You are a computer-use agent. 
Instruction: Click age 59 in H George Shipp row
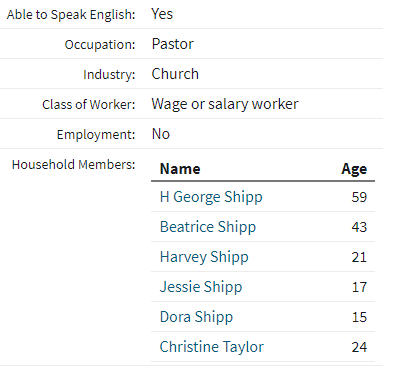[359, 197]
